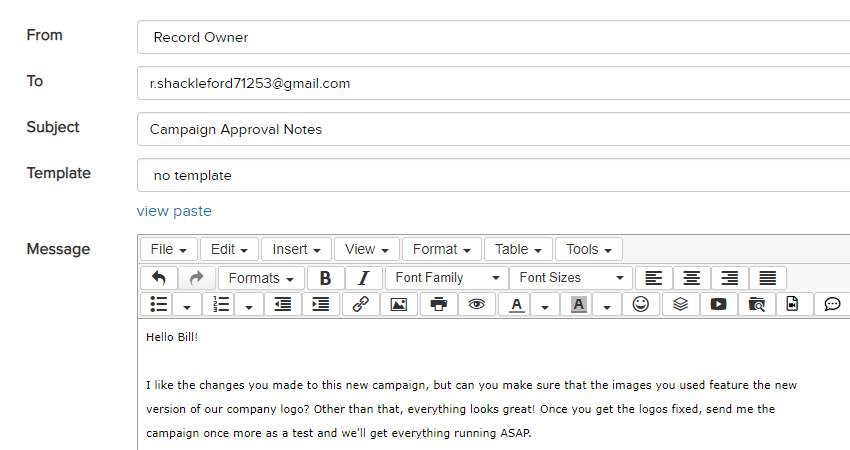Open text color picker dropdown arrow

coord(545,306)
